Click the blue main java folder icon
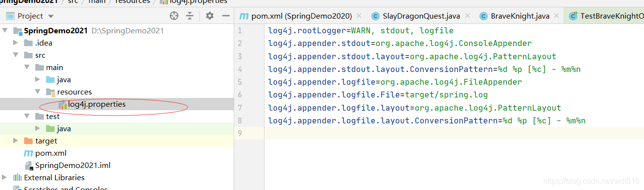The height and width of the screenshot is (190, 644). (x=50, y=80)
